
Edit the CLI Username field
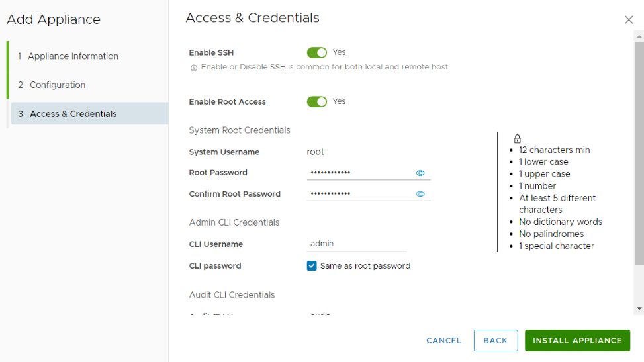357,244
